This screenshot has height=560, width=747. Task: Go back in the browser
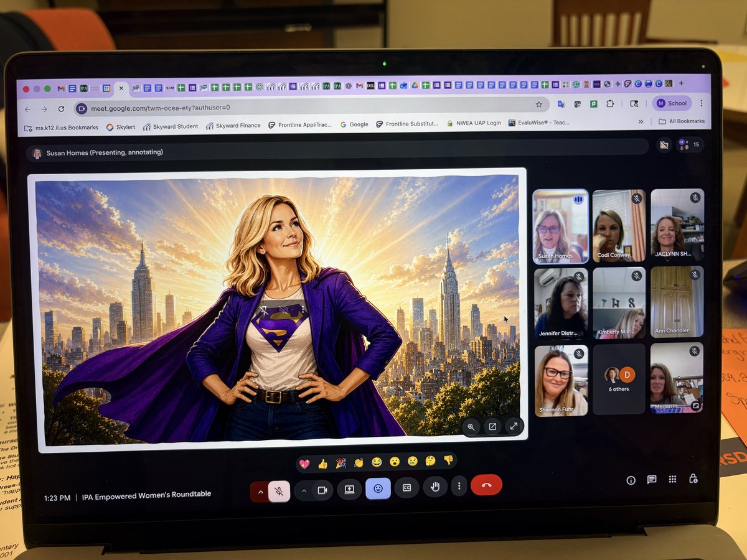27,109
